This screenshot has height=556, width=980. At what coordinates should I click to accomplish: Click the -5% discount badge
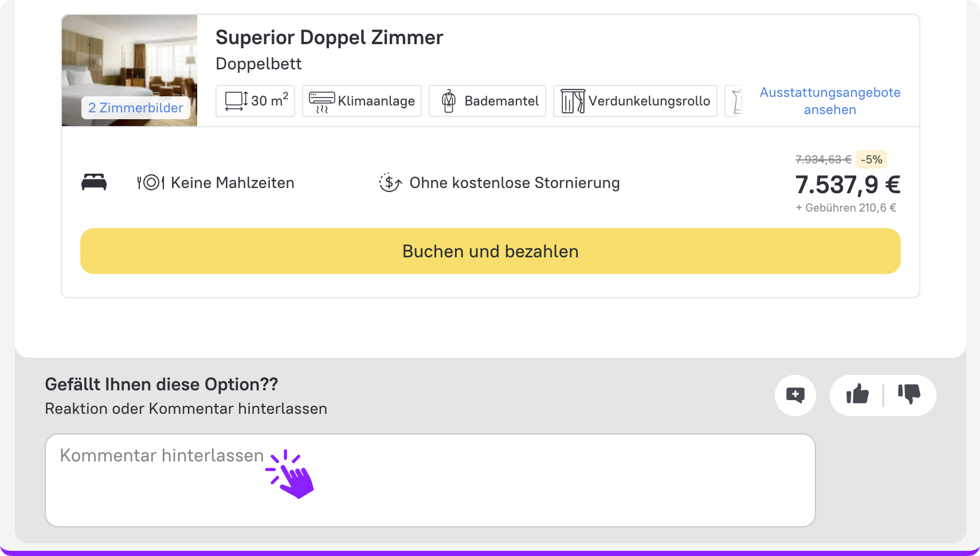pyautogui.click(x=871, y=159)
